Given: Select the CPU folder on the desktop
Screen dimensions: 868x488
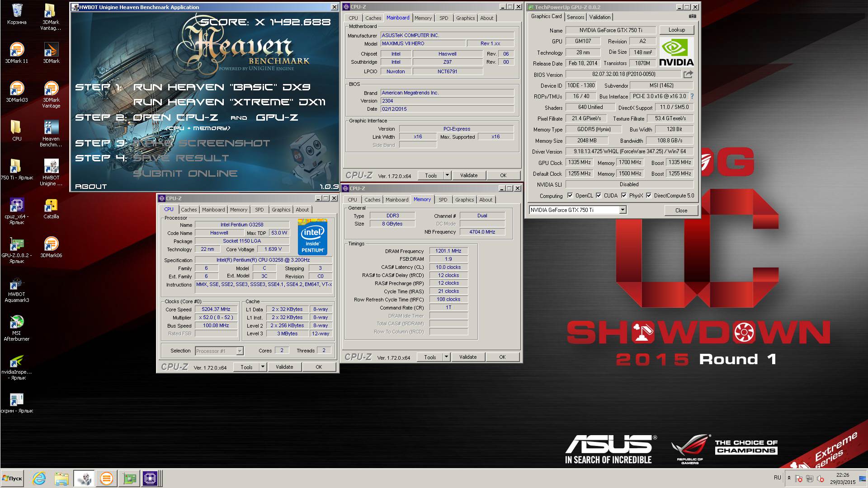Looking at the screenshot, I should tap(17, 131).
